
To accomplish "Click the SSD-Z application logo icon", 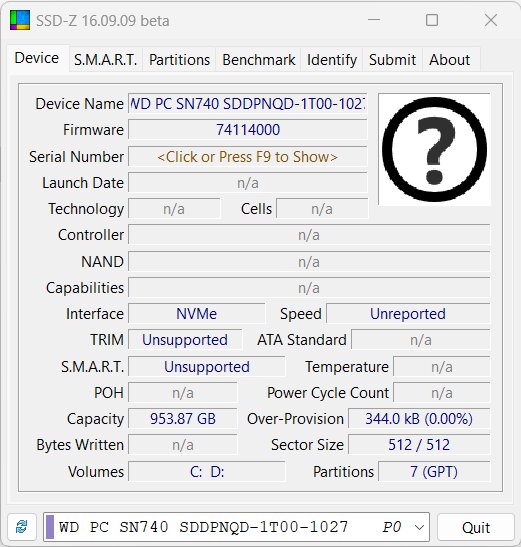I will (20, 20).
